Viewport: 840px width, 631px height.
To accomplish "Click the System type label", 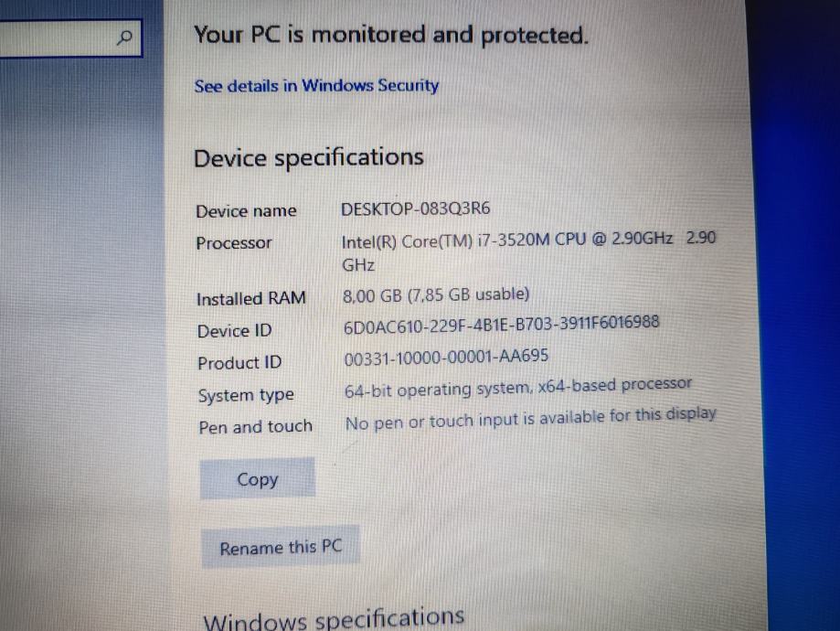I will (246, 396).
